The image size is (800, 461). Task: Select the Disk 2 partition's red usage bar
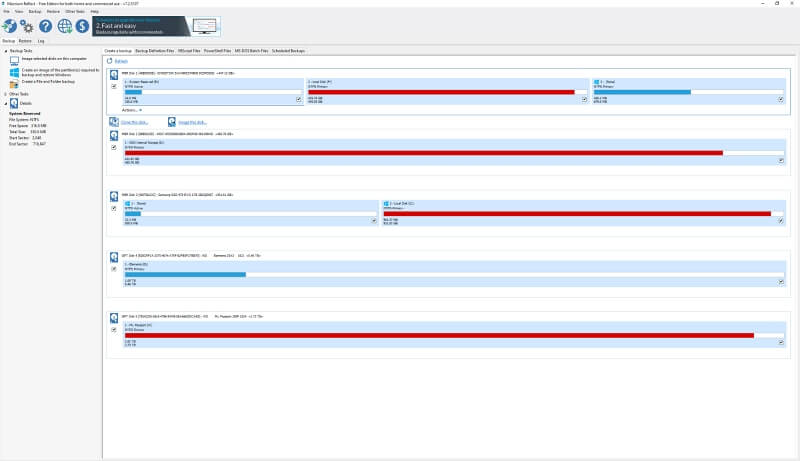tap(424, 153)
